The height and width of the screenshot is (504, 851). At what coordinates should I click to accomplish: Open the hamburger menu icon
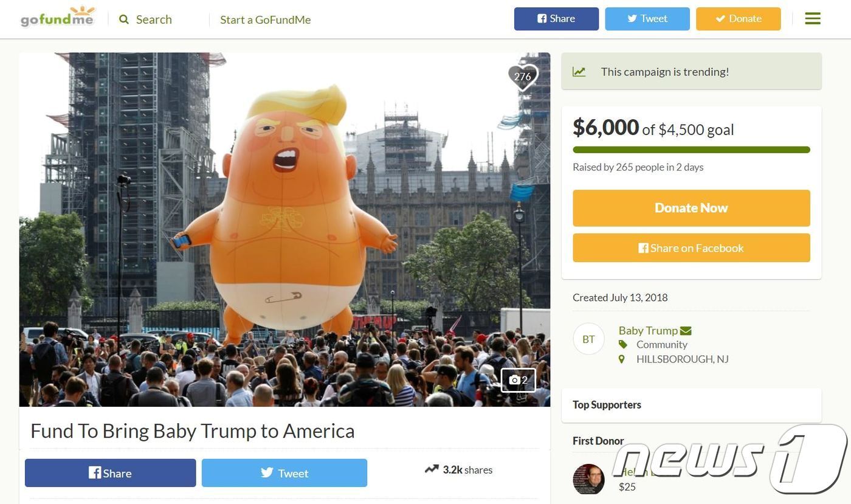[813, 19]
